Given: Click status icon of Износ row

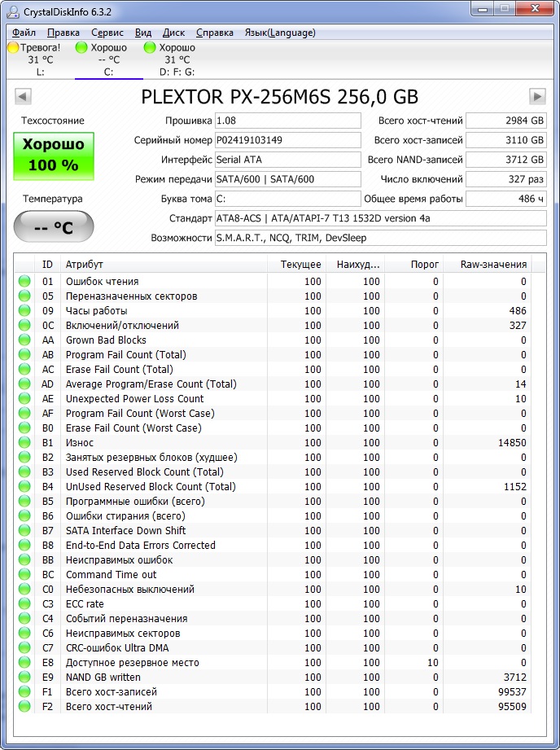Looking at the screenshot, I should 24,442.
